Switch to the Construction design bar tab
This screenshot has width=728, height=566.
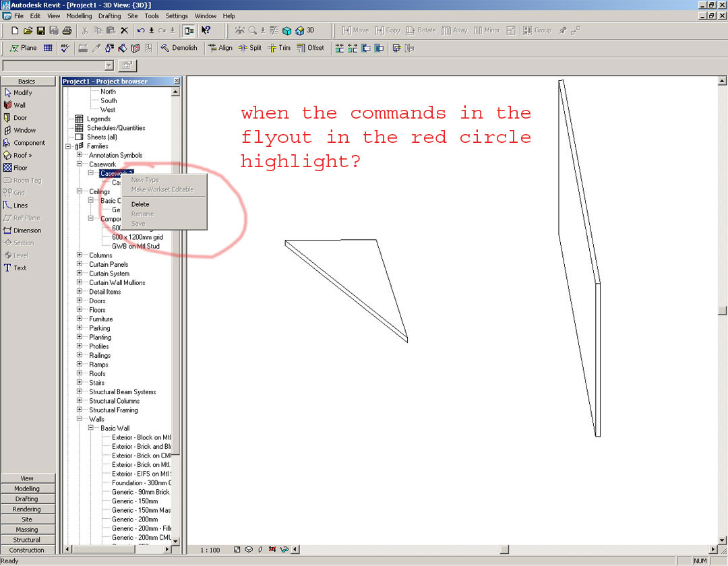(x=27, y=550)
